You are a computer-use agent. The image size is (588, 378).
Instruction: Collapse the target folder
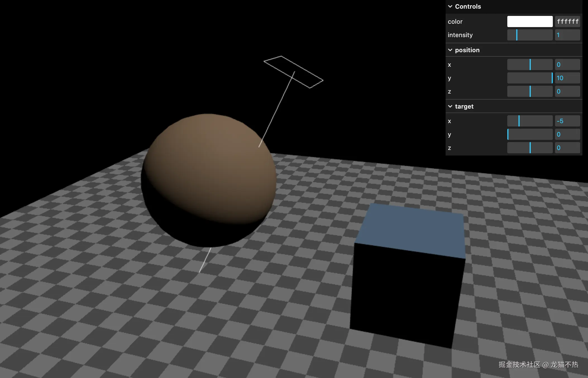point(450,106)
